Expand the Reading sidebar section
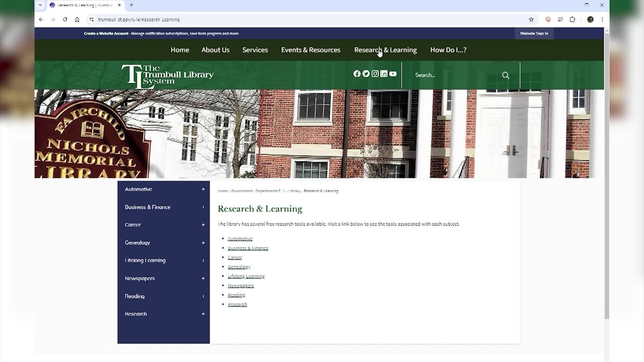The height and width of the screenshot is (362, 644). (x=203, y=296)
